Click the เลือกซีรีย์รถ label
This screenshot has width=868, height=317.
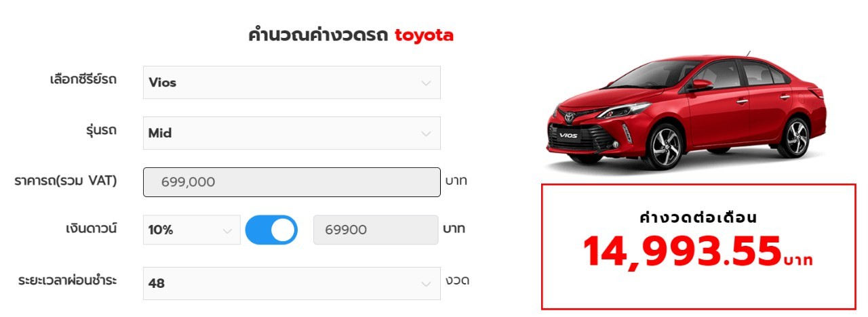click(83, 79)
